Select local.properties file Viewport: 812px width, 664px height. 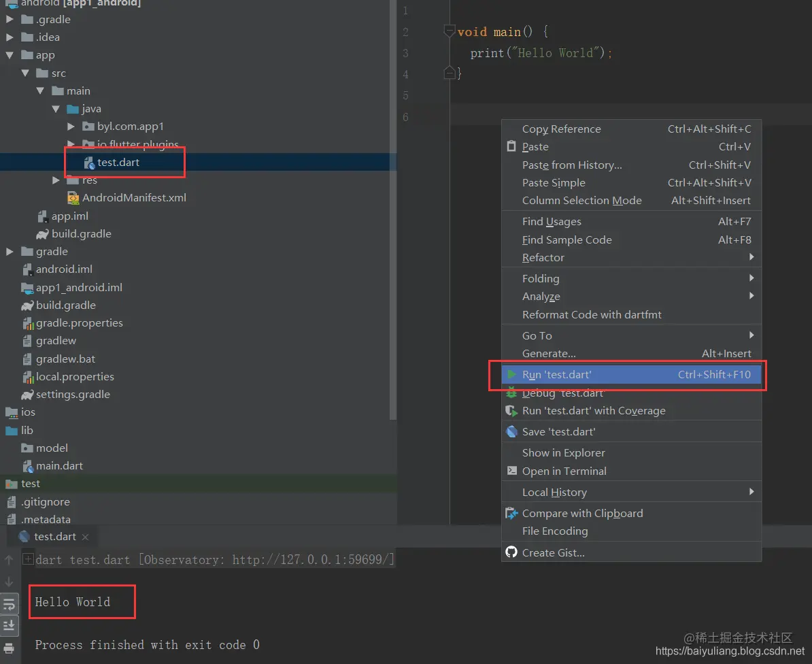tap(68, 376)
